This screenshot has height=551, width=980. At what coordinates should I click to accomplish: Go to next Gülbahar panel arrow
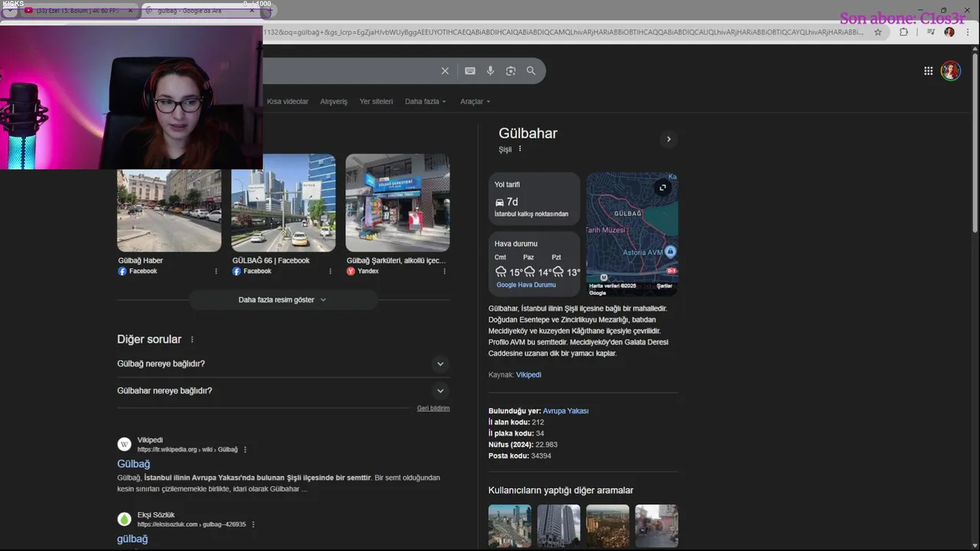(668, 139)
